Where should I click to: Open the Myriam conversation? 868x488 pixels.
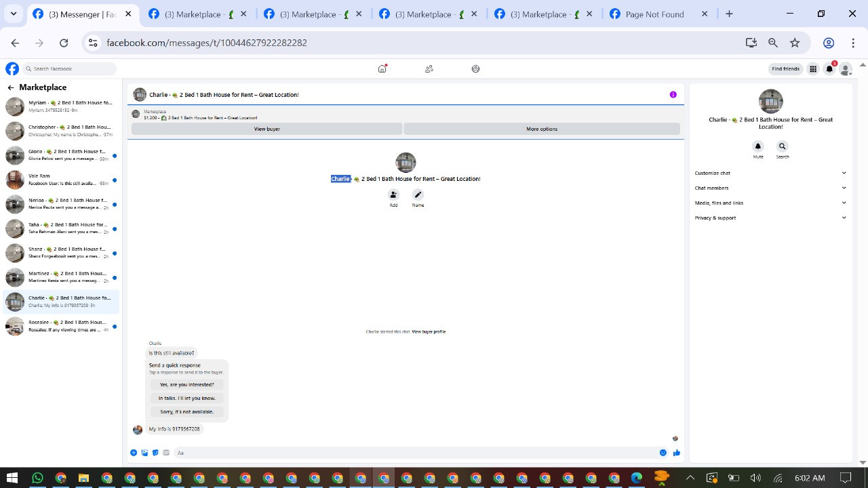click(x=61, y=106)
